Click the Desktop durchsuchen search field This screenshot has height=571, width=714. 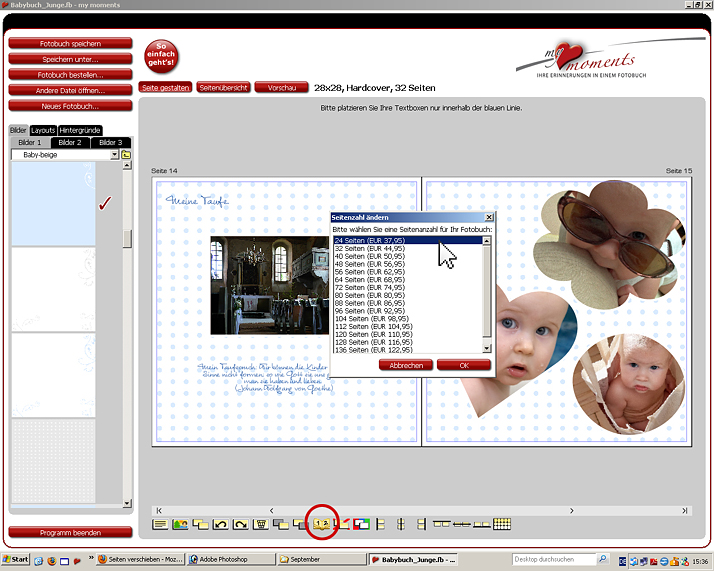tap(554, 559)
